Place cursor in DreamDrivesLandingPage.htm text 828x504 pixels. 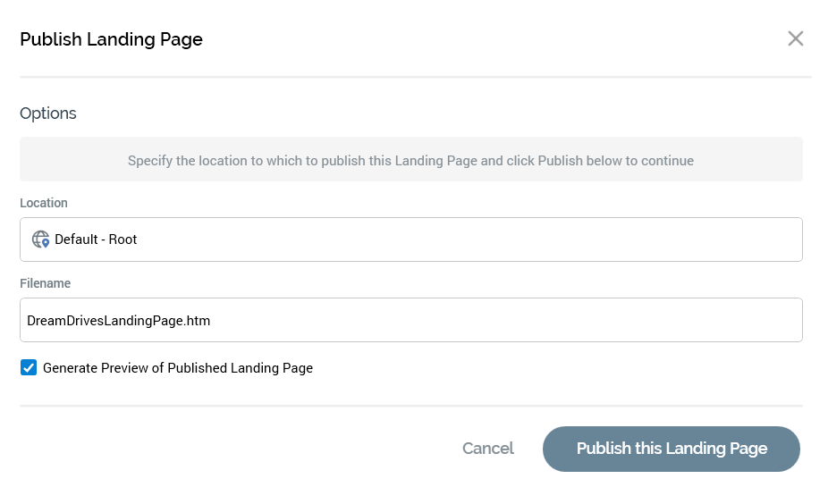[x=118, y=320]
